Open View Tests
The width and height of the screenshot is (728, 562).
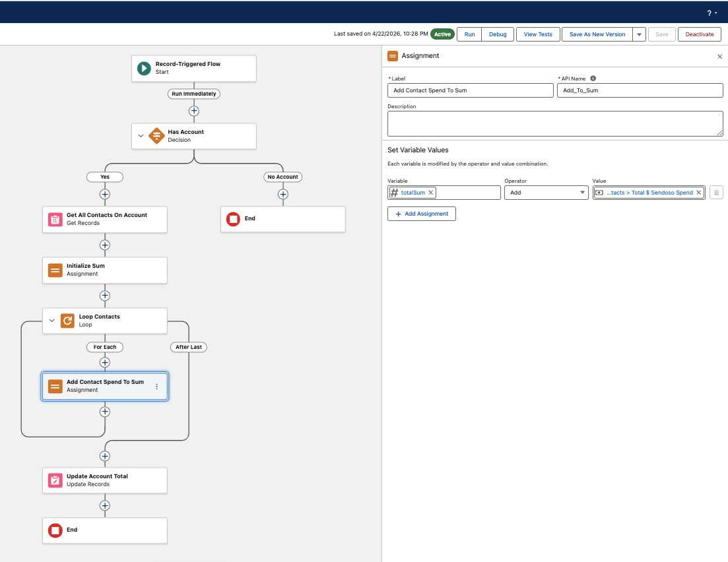(538, 34)
